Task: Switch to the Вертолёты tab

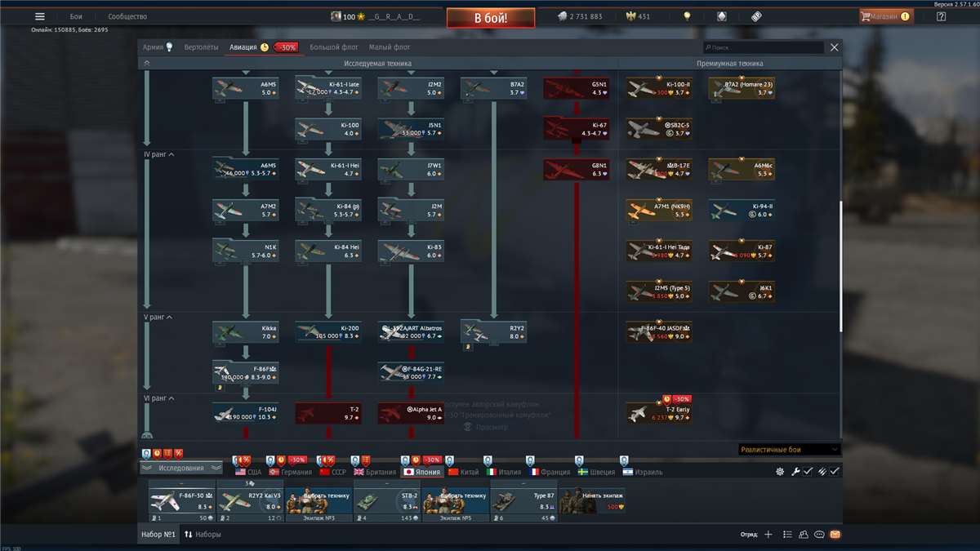Action: pos(201,47)
